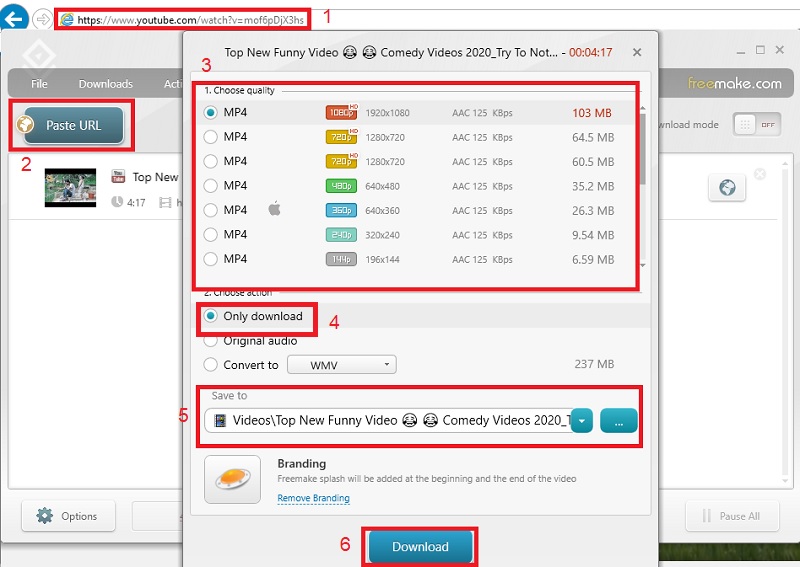Click the main list scrollbar up arrow
Viewport: 800px width, 567px height.
pyautogui.click(x=786, y=163)
